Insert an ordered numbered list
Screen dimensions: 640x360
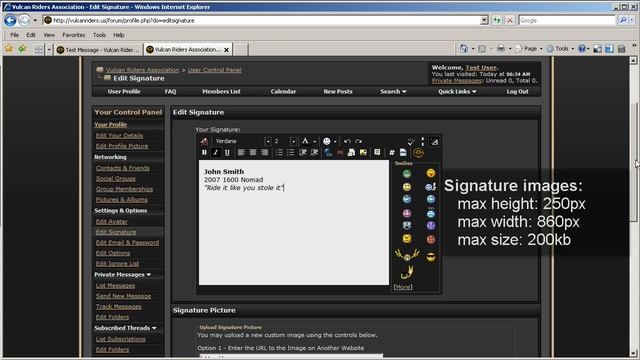[279, 153]
